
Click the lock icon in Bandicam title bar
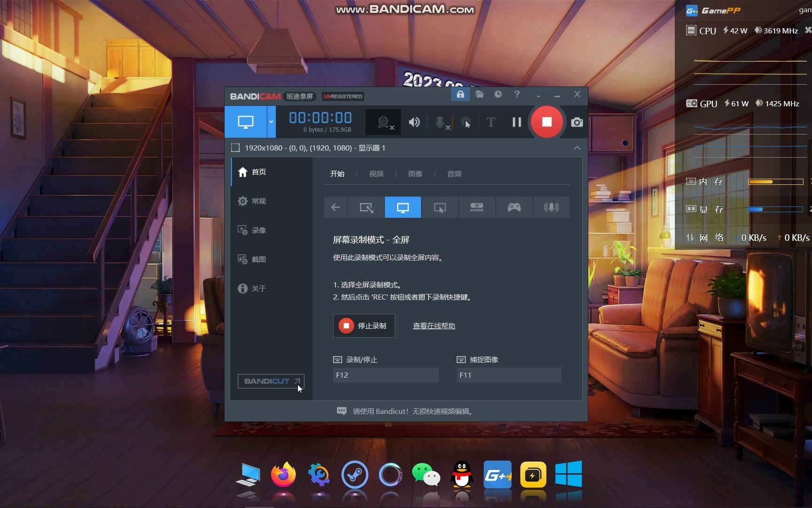pyautogui.click(x=461, y=95)
